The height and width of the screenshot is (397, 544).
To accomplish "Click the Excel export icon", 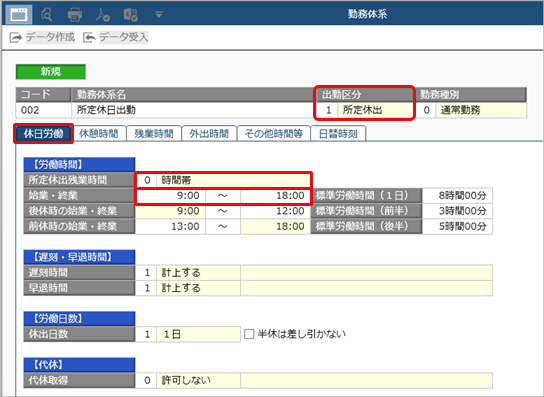I will (131, 15).
